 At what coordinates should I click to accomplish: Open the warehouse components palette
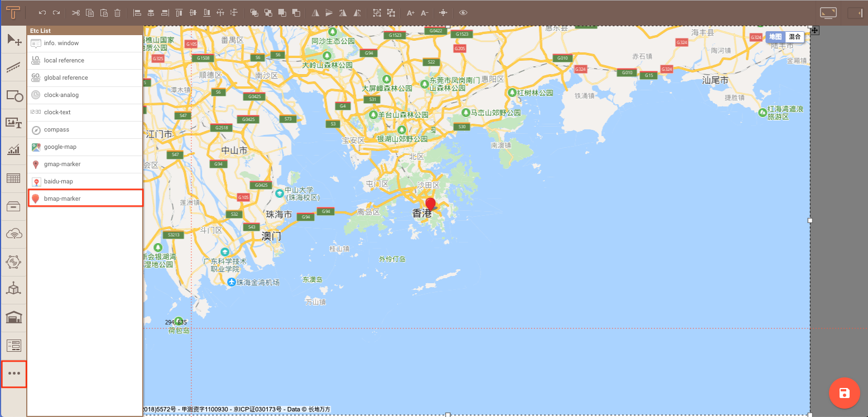[x=14, y=318]
